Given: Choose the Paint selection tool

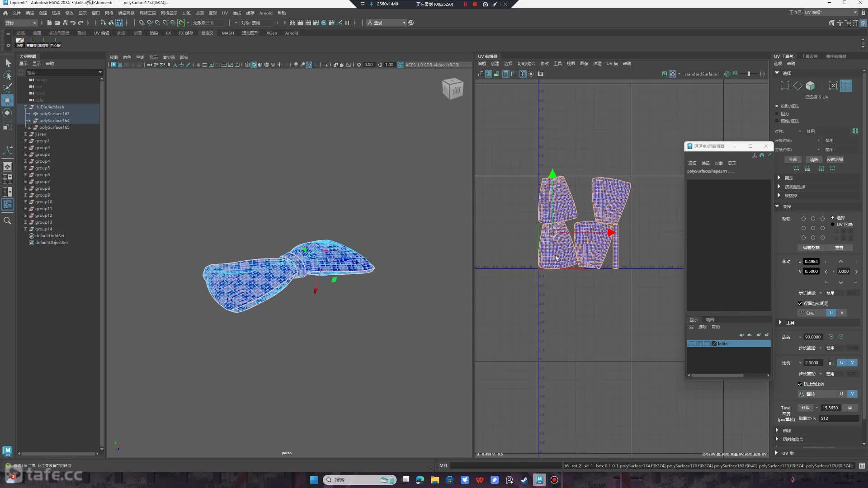Looking at the screenshot, I should click(8, 88).
